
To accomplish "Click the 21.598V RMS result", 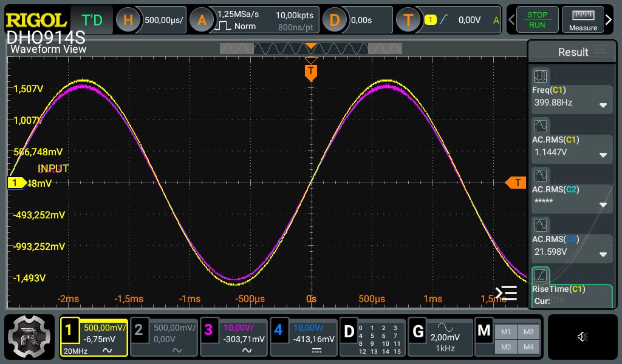I will tap(550, 252).
